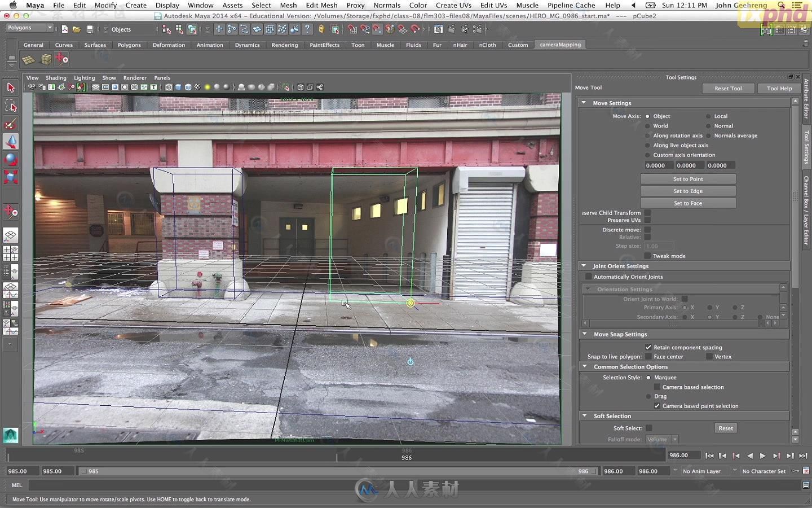Activate the Lasso Select tool

11,106
